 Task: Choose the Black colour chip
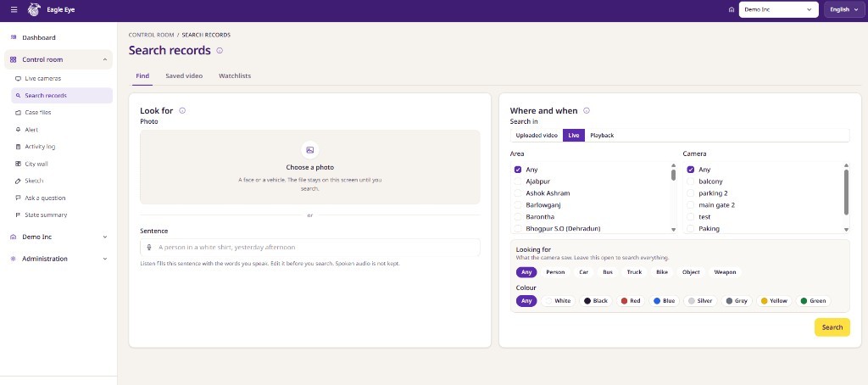coord(596,301)
